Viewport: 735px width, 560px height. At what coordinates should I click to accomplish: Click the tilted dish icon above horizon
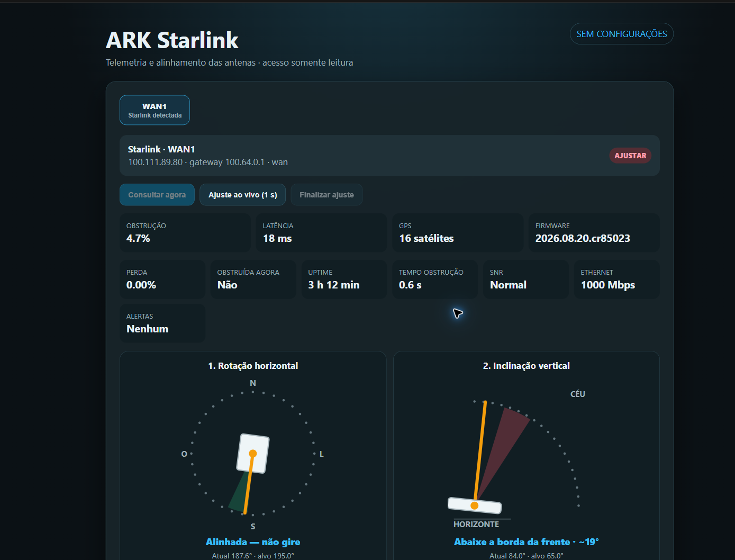475,505
